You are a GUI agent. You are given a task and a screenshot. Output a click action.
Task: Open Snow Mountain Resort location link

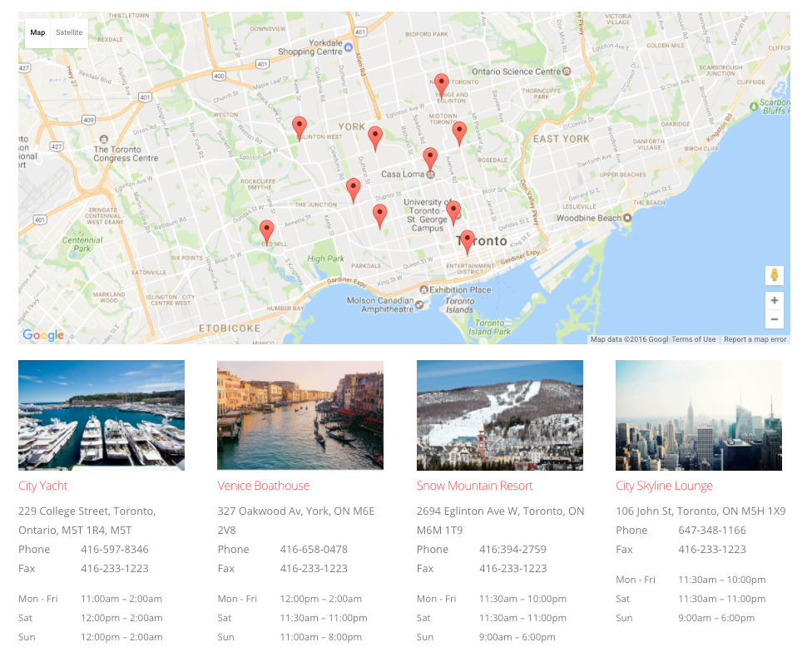coord(474,486)
